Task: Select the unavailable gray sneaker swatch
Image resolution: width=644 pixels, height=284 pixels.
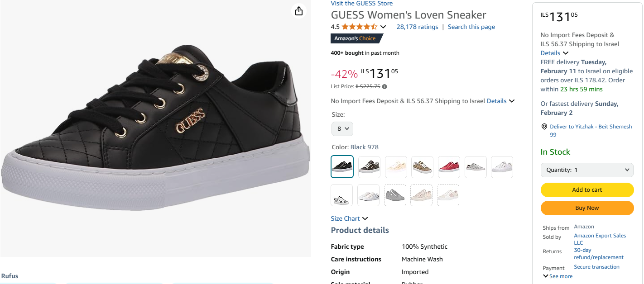Action: [395, 195]
